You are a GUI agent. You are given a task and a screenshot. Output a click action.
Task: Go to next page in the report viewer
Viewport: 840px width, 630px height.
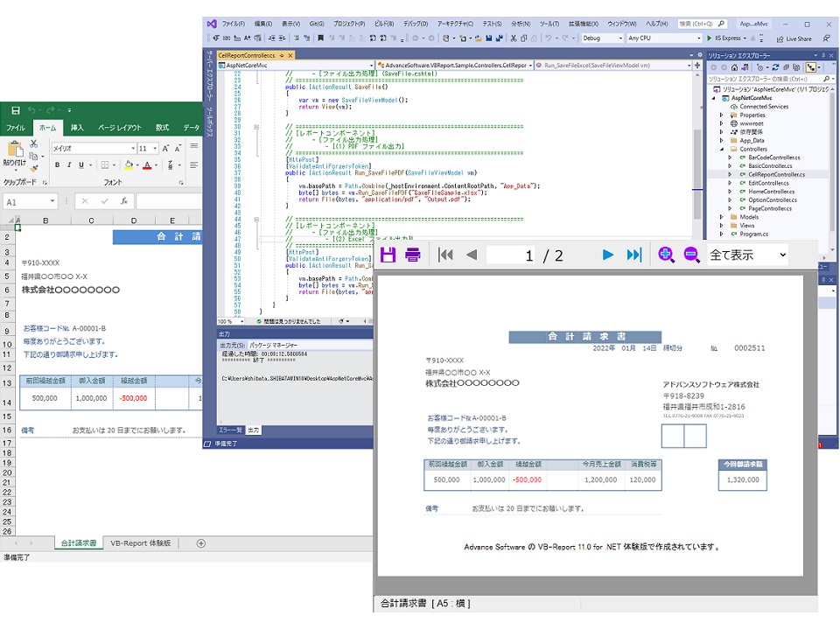(x=607, y=255)
